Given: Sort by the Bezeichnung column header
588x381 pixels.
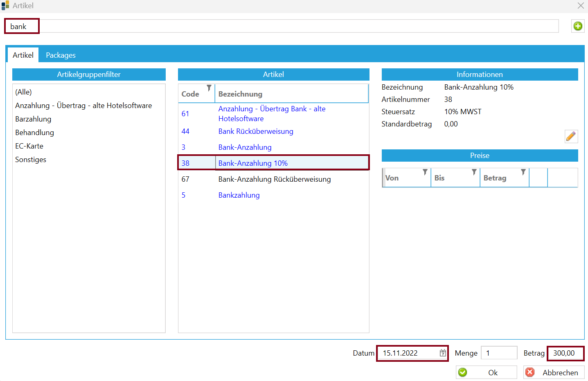Looking at the screenshot, I should [x=292, y=94].
